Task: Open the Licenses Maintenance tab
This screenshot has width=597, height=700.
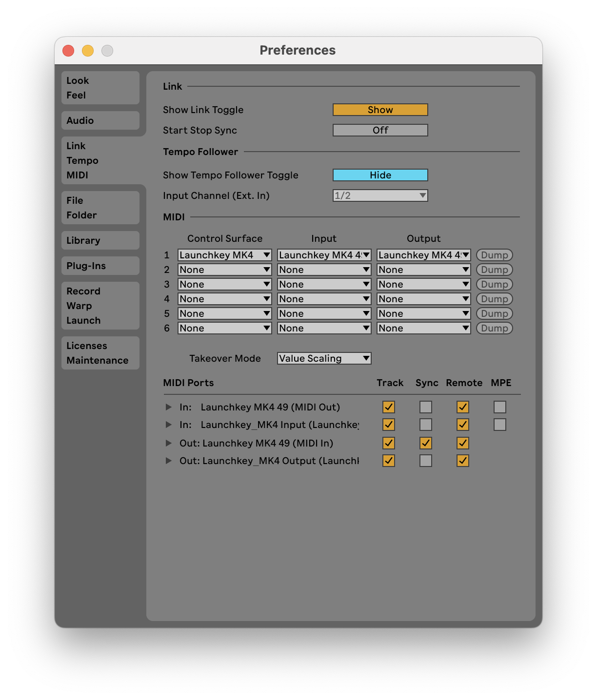Action: click(x=100, y=353)
